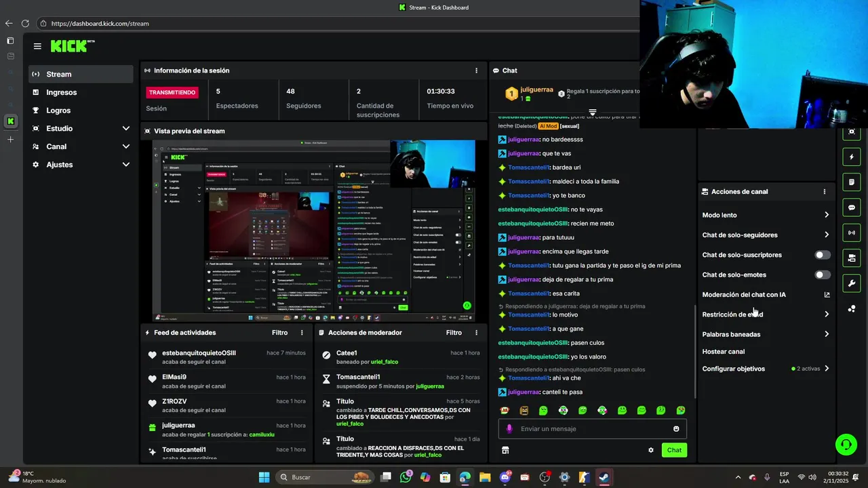Open the Windows Start menu
Viewport: 868px width, 488px height.
264,477
